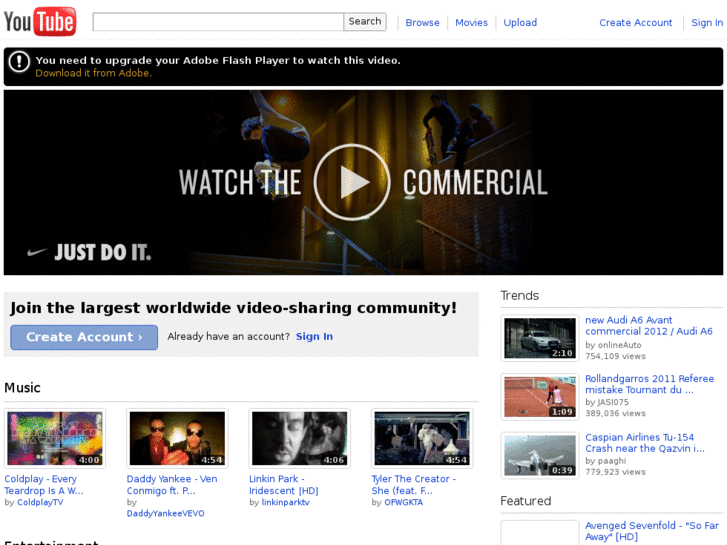Viewport: 727px width, 545px height.
Task: Open the Daddy Yankee video thumbnail
Action: pyautogui.click(x=177, y=438)
